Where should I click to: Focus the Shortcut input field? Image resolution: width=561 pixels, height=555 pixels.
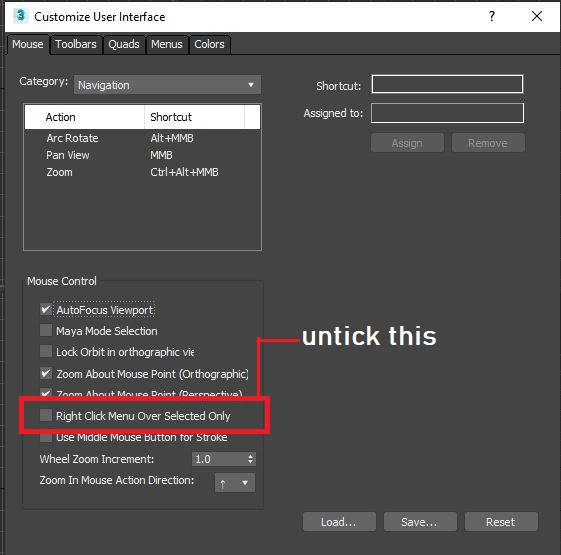(x=447, y=84)
